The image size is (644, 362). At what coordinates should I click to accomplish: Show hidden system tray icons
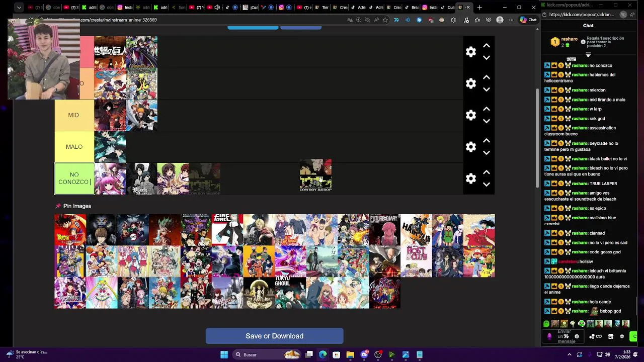click(570, 354)
